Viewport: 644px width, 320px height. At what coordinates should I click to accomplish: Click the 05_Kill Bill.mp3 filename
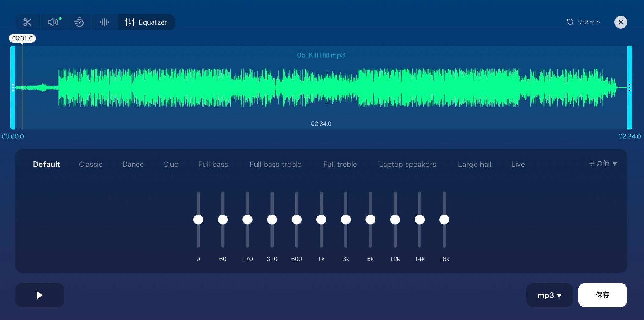[x=321, y=55]
